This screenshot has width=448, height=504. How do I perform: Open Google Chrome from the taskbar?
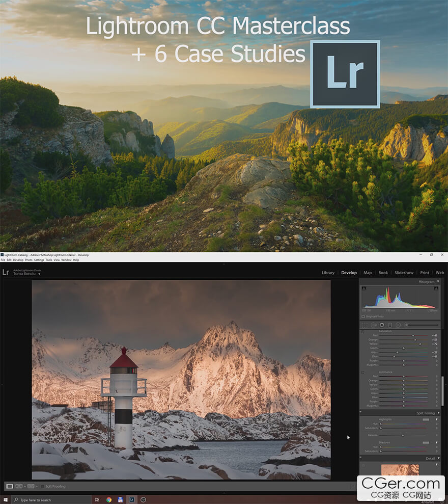click(109, 500)
